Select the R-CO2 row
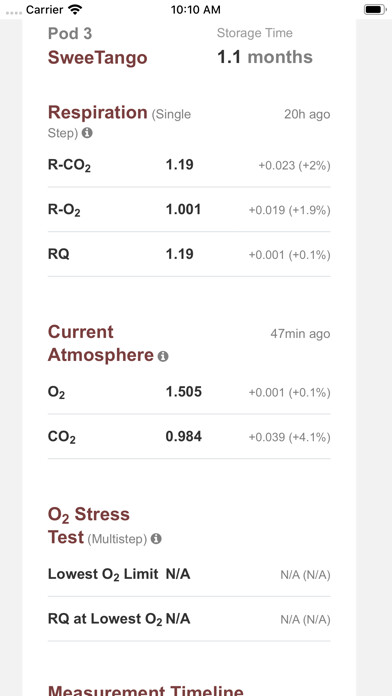The width and height of the screenshot is (392, 696). tap(189, 165)
